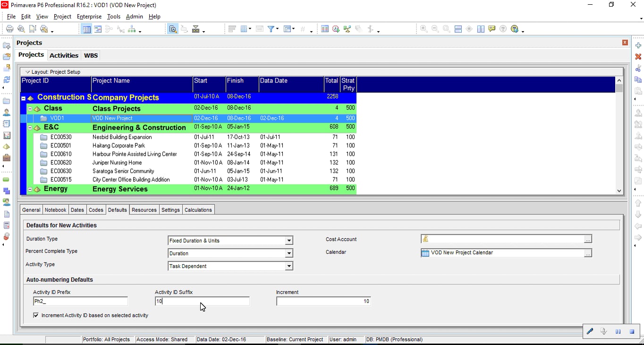Click the red Delete X icon

(638, 57)
